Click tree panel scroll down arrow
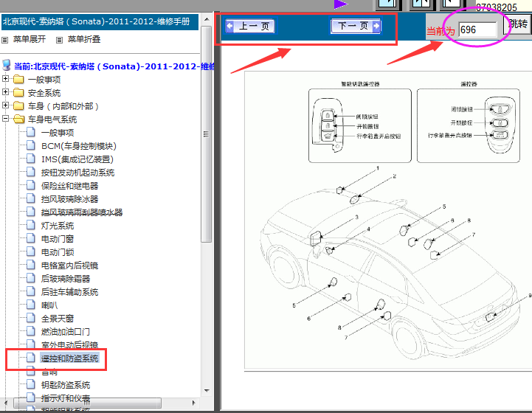This screenshot has height=413, width=532. click(x=207, y=391)
